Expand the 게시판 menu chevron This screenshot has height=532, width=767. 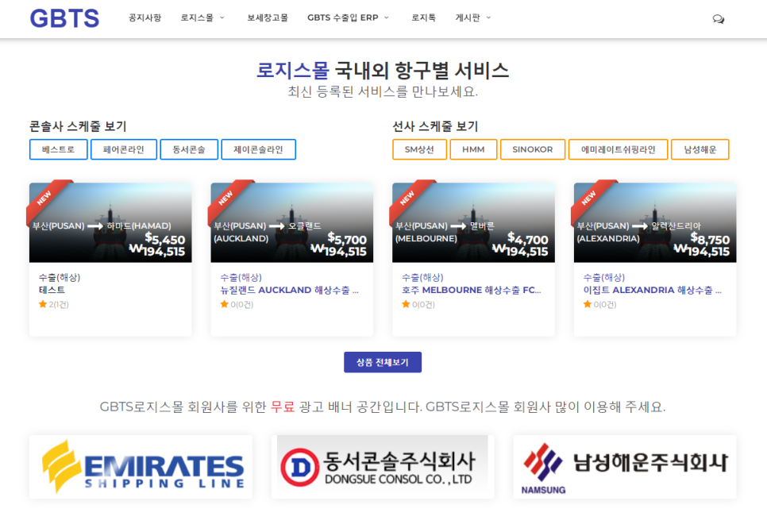[x=488, y=17]
